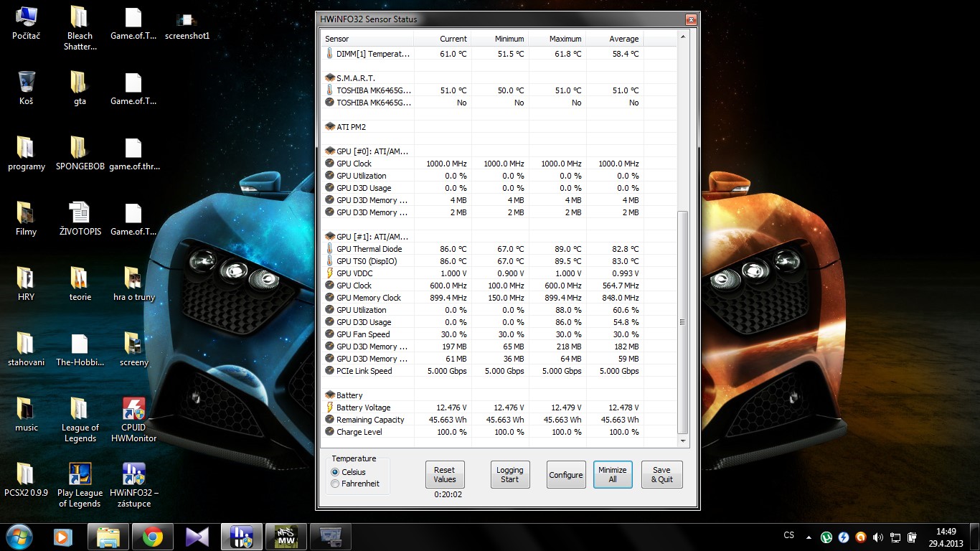
Task: Open the programy folder
Action: click(26, 154)
